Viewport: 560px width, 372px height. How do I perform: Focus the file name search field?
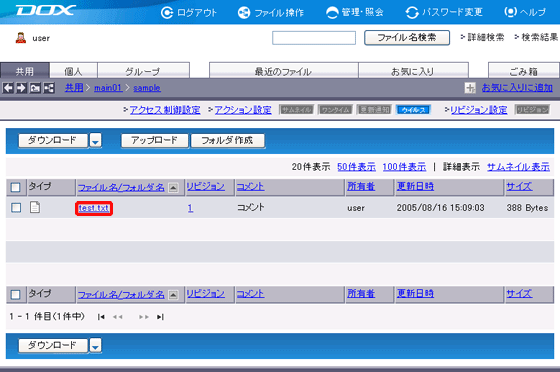coord(314,38)
